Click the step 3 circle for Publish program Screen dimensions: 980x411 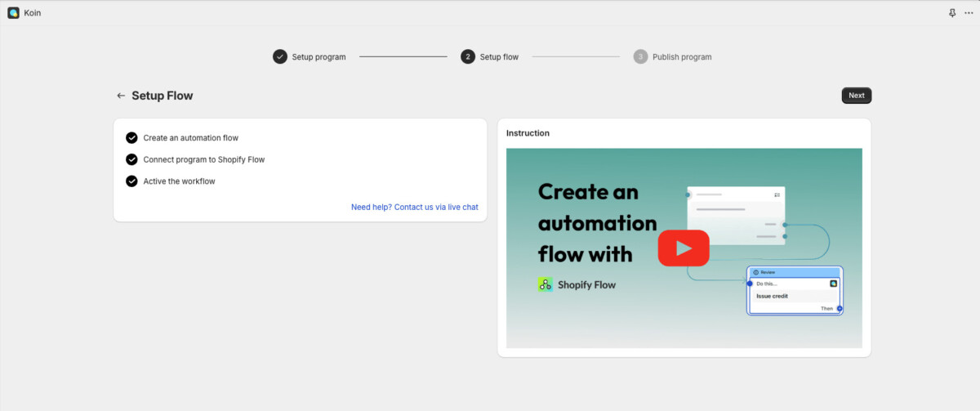pos(641,56)
